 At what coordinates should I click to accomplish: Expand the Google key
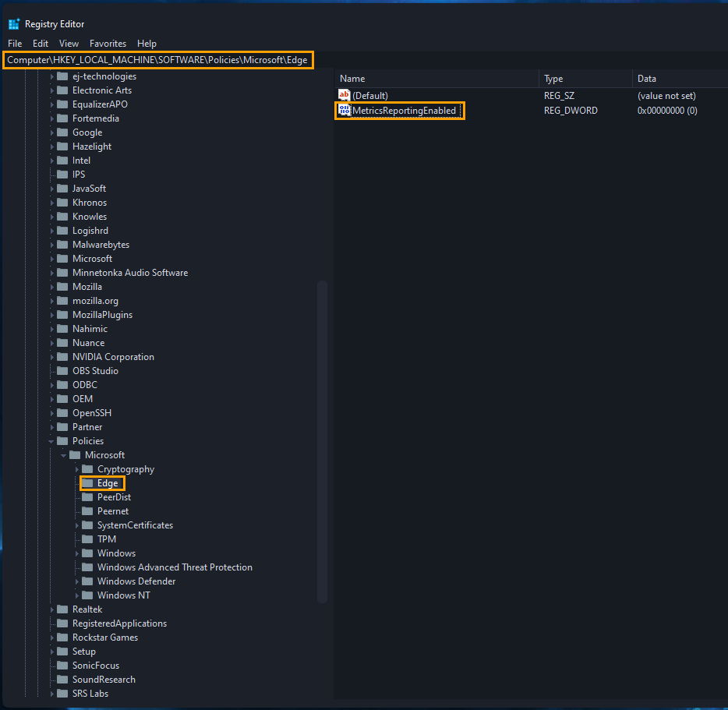51,132
